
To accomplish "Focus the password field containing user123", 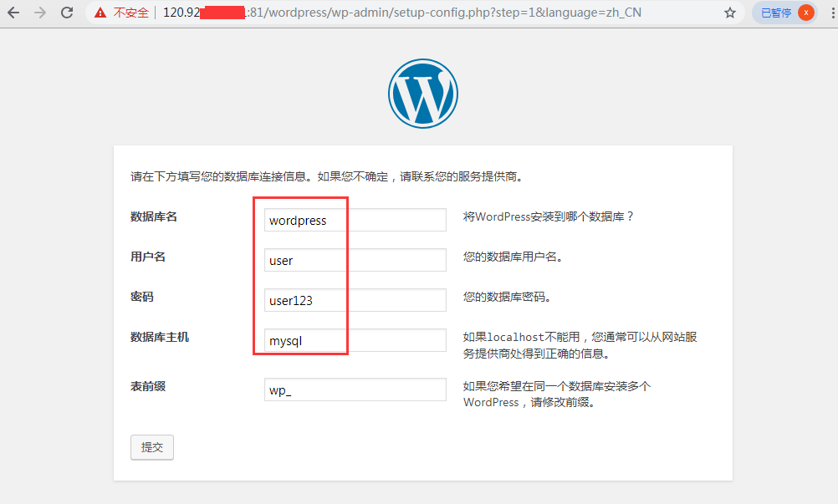I will [355, 300].
